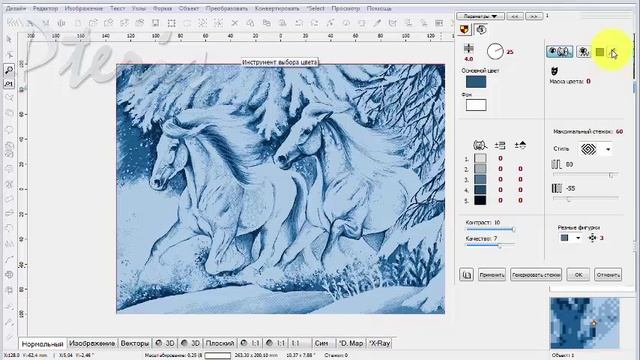The image size is (640, 360).
Task: Click the dotted-square select-all toolbar icon
Action: point(171,23)
